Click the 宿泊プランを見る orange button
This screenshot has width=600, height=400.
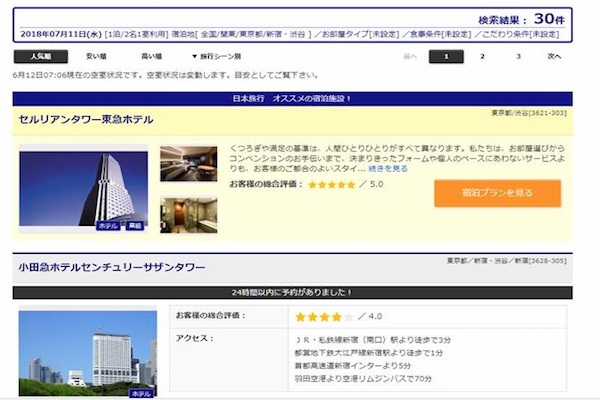[x=497, y=193]
